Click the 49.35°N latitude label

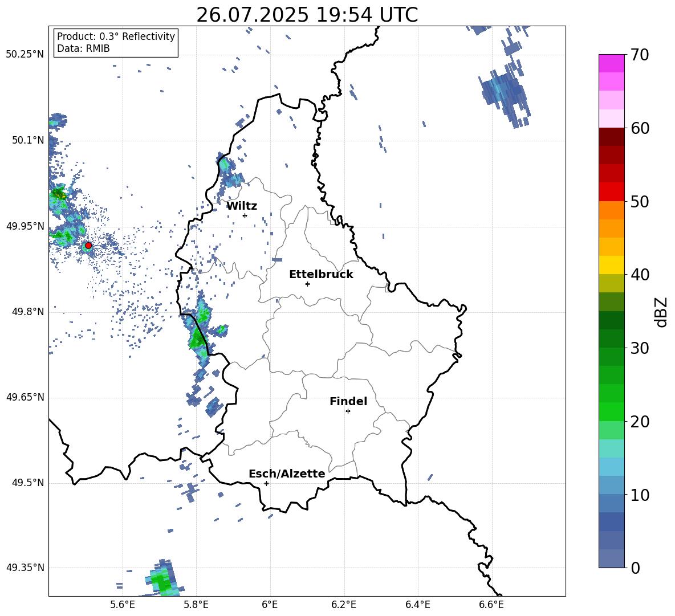pos(25,568)
